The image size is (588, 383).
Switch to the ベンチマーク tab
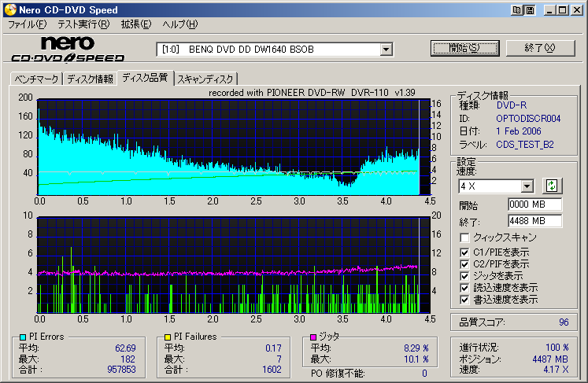click(x=36, y=79)
